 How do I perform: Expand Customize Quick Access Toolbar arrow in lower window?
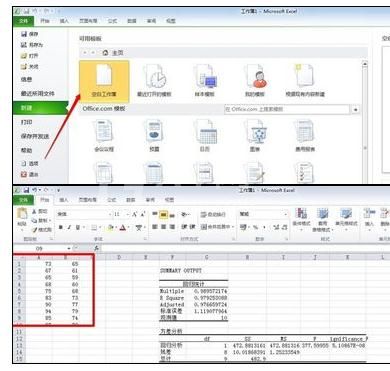[x=58, y=190]
